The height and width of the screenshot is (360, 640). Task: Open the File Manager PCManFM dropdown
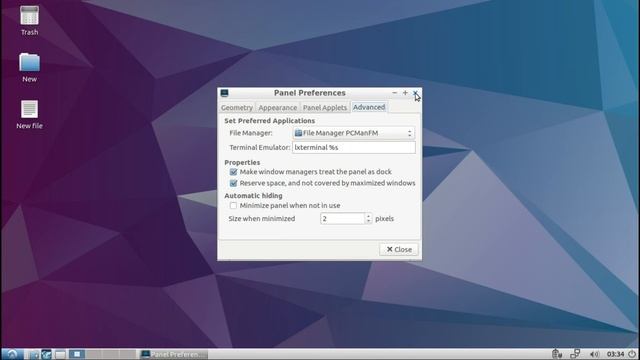coord(354,133)
